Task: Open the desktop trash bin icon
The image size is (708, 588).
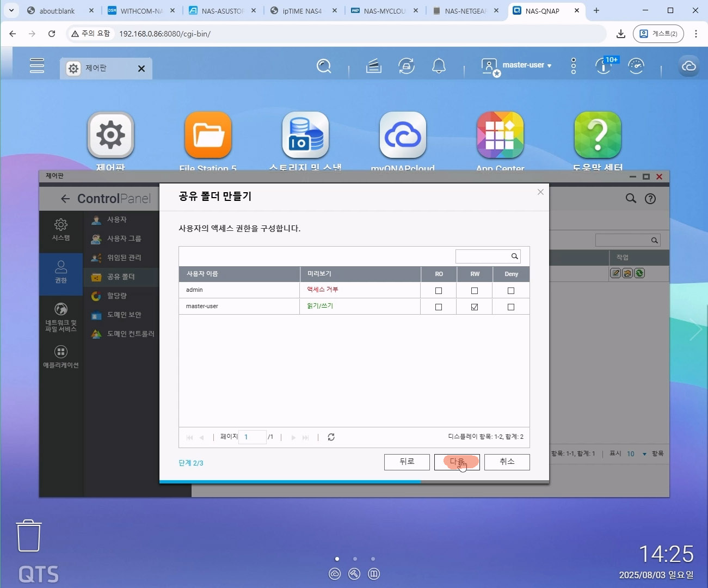Action: point(29,535)
